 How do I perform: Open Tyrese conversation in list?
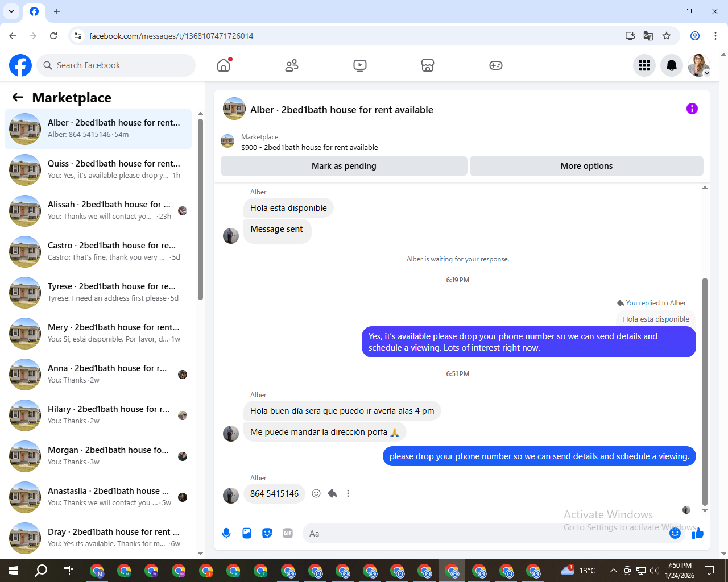(x=98, y=293)
